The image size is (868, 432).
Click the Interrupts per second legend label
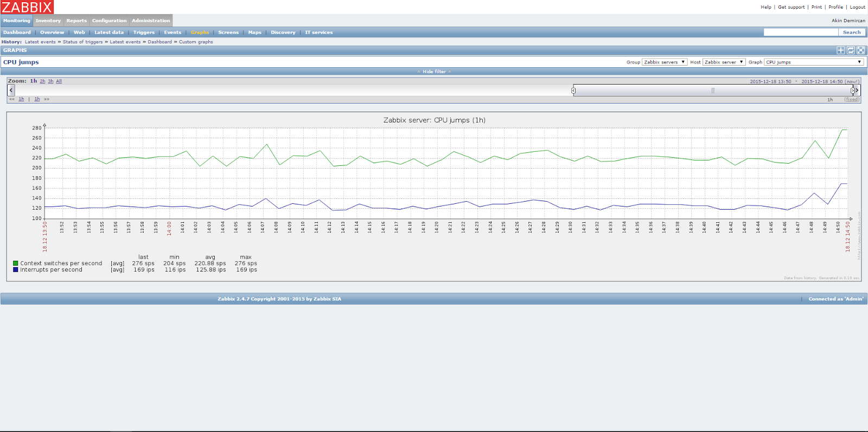pos(52,270)
